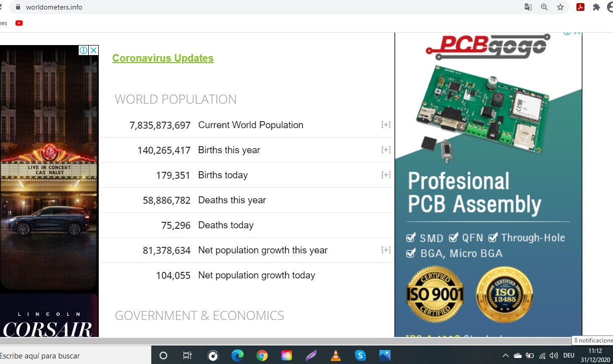Expand Net population growth this year
This screenshot has height=364, width=613.
[x=385, y=250]
